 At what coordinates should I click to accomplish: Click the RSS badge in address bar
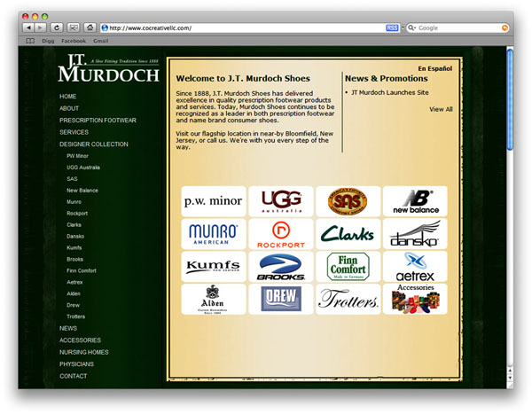(x=392, y=27)
